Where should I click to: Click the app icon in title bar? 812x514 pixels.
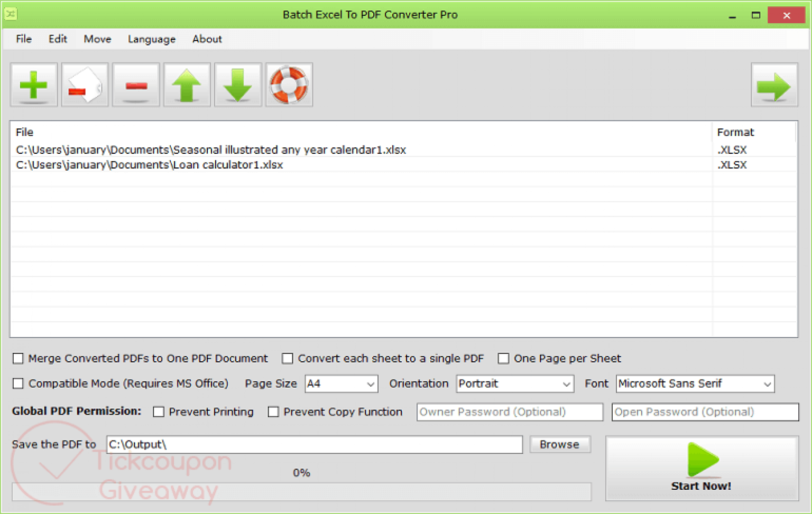11,14
